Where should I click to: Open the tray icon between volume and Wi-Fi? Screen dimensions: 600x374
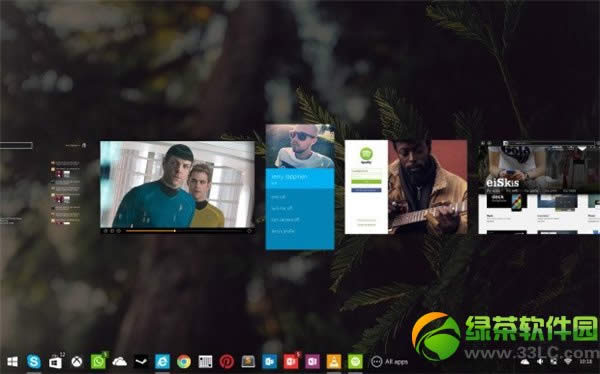554,362
